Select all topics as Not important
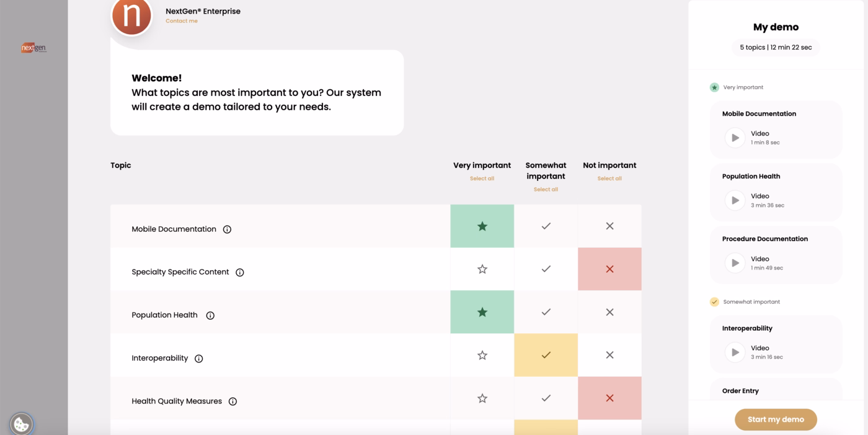Screen dimensions: 868x435 tap(609, 178)
